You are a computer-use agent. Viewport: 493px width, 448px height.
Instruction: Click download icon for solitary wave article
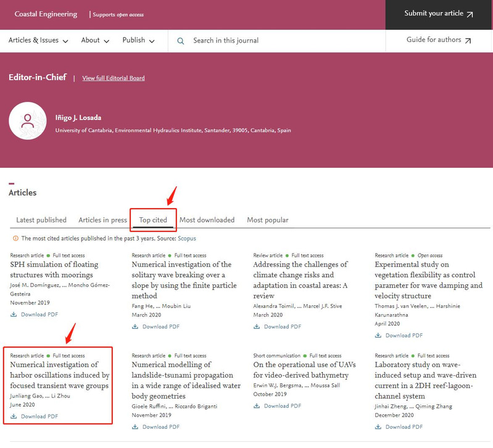tap(135, 326)
